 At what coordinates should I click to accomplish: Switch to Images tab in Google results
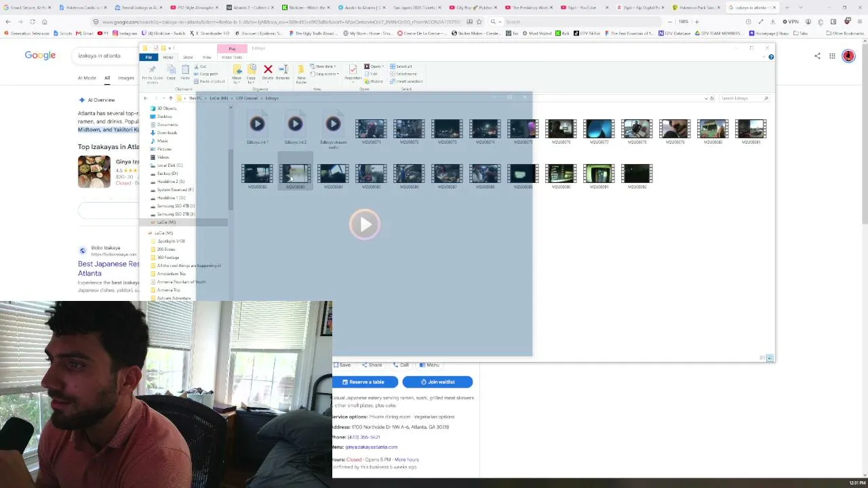pyautogui.click(x=126, y=78)
